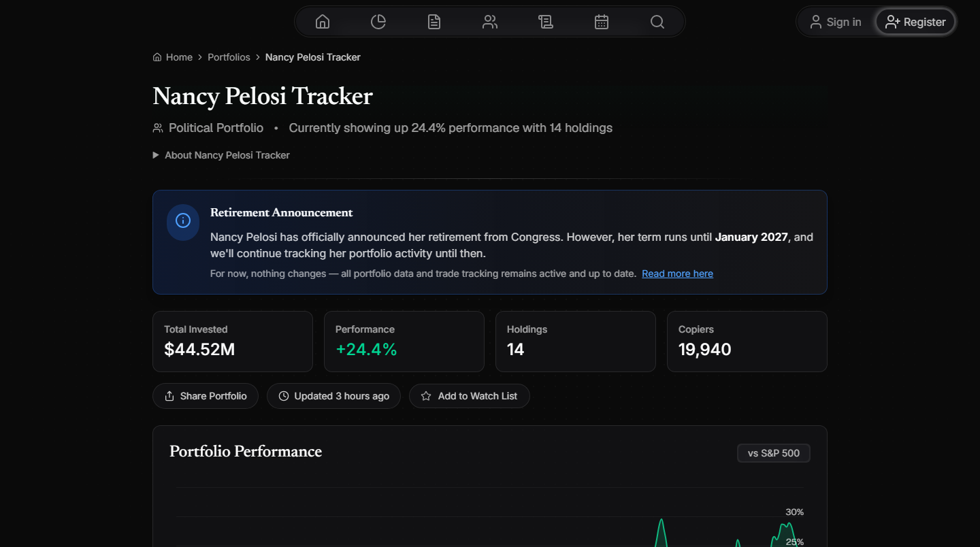Click the Portfolio Performance heading
Screen dimensions: 980x547
point(246,452)
